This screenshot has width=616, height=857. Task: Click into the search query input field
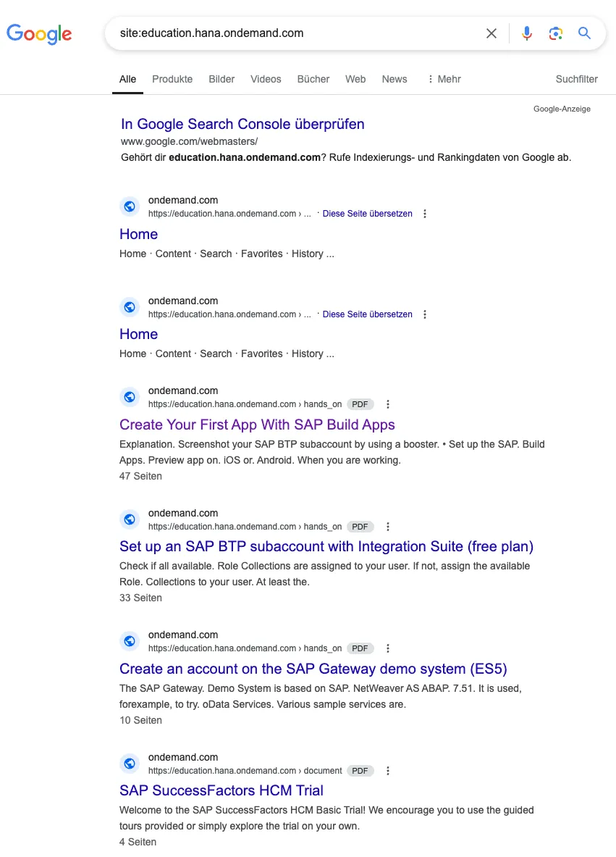click(x=290, y=33)
